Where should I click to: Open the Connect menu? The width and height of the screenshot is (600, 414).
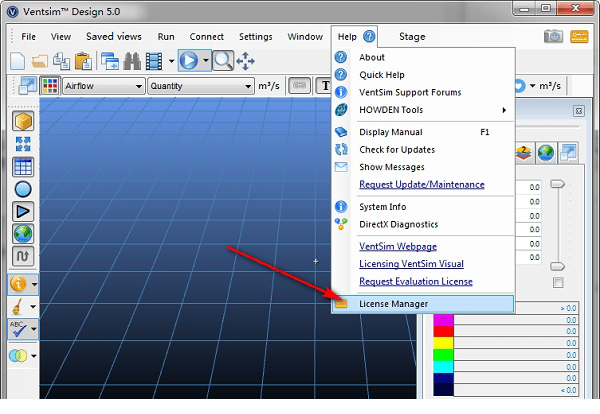(207, 37)
